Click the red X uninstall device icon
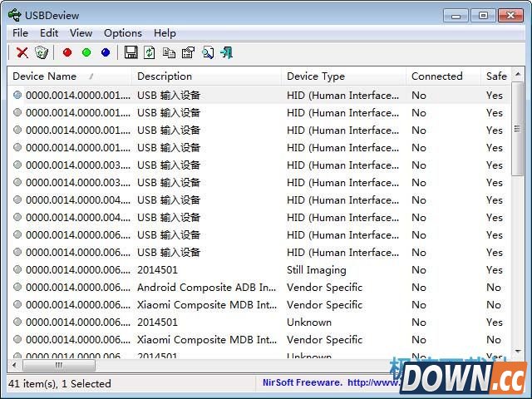Viewport: 532px width, 399px height. point(22,52)
